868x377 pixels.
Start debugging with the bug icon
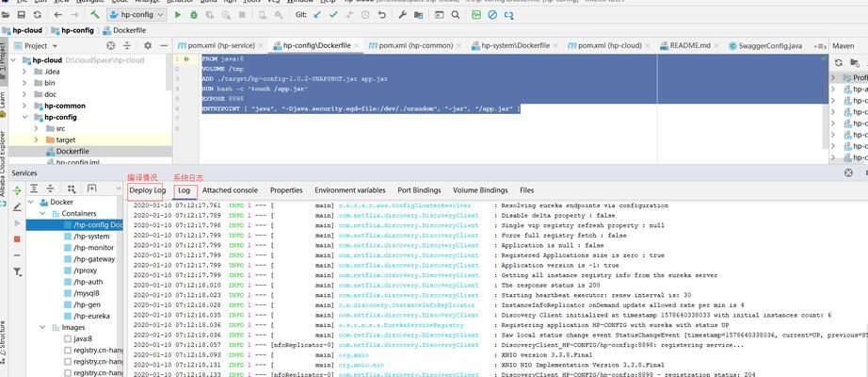coord(194,15)
